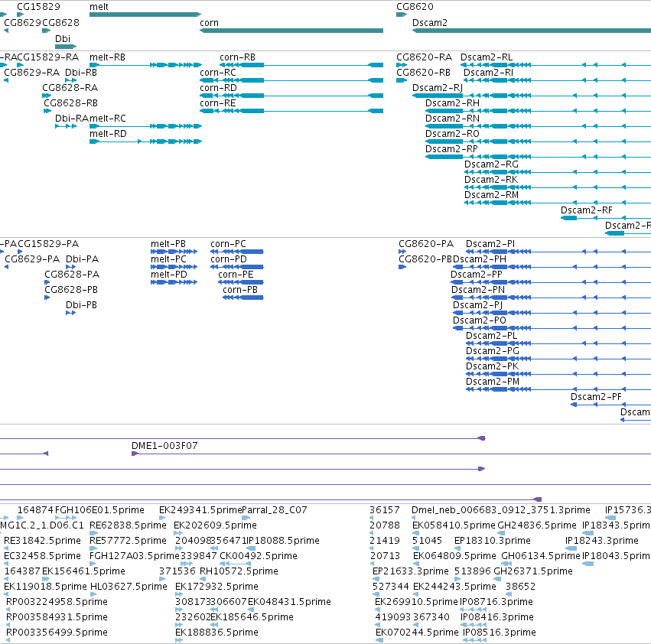Select transcript Dscam2-RN
The height and width of the screenshot is (644, 651).
tap(453, 119)
